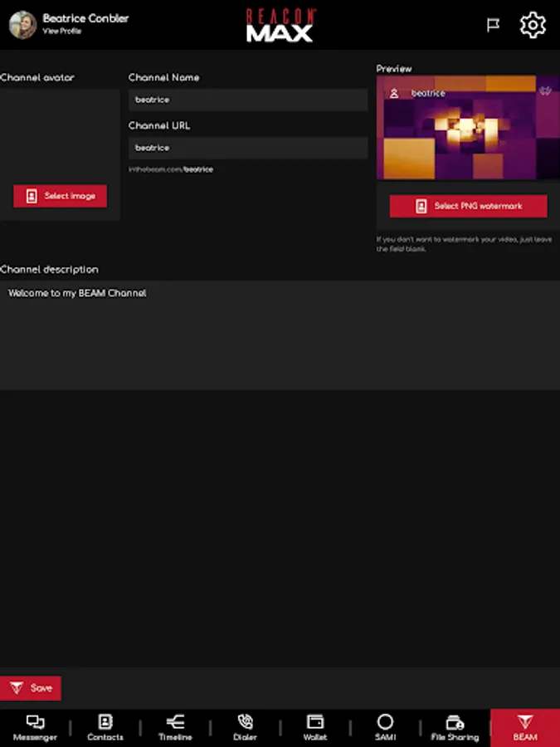
Task: Focus the Channel URL input field
Action: (x=247, y=148)
